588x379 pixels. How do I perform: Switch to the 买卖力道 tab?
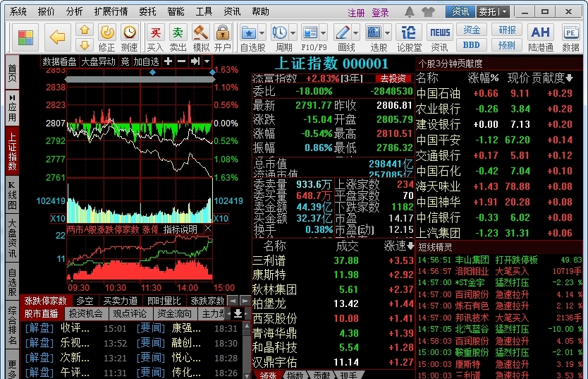(x=121, y=301)
